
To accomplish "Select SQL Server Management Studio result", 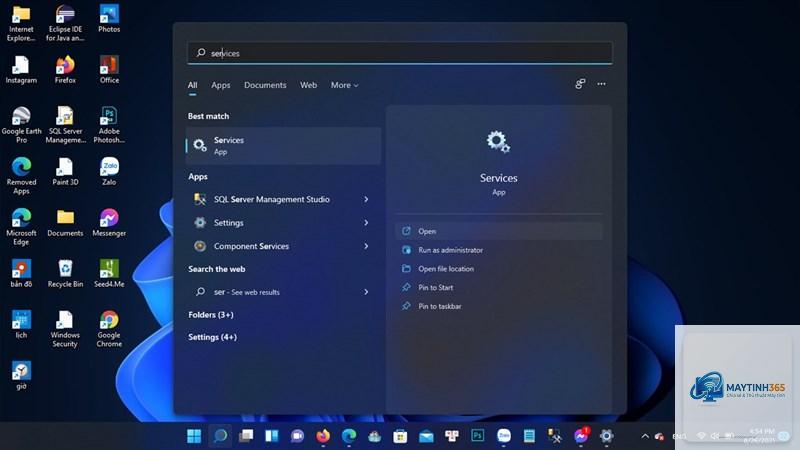I will click(272, 199).
